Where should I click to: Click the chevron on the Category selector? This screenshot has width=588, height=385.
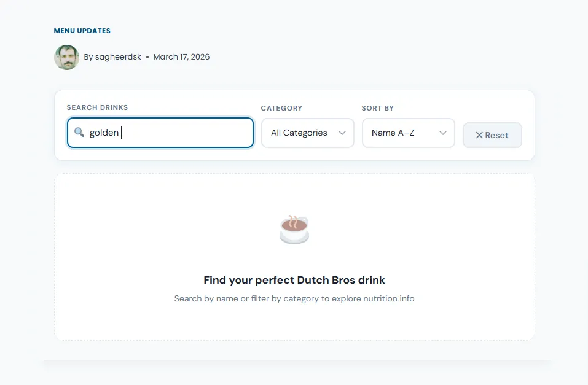coord(343,133)
